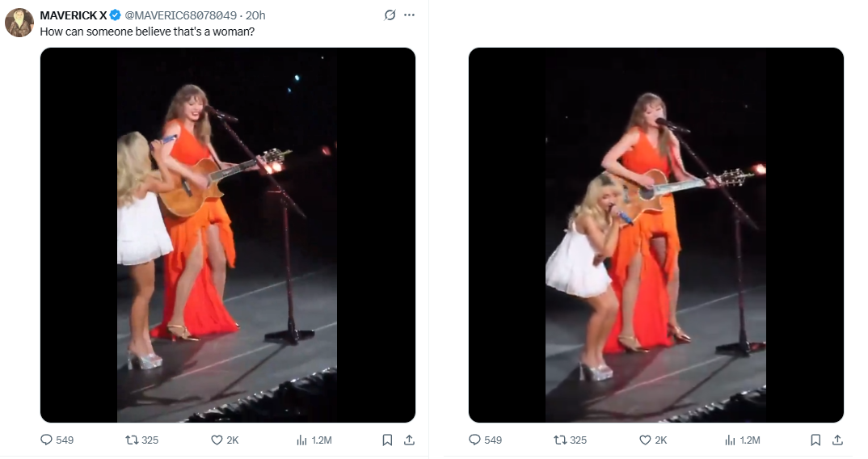
Task: Share the left post
Action: pyautogui.click(x=409, y=440)
